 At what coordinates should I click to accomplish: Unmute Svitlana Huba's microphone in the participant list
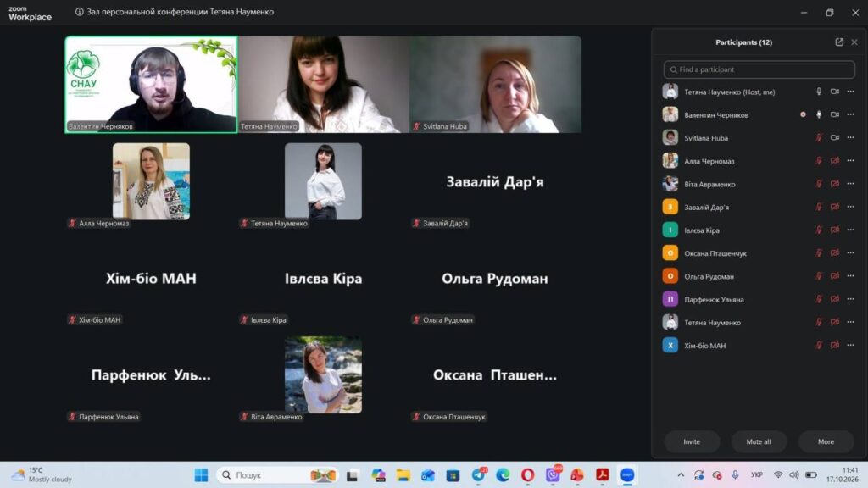[x=819, y=138]
